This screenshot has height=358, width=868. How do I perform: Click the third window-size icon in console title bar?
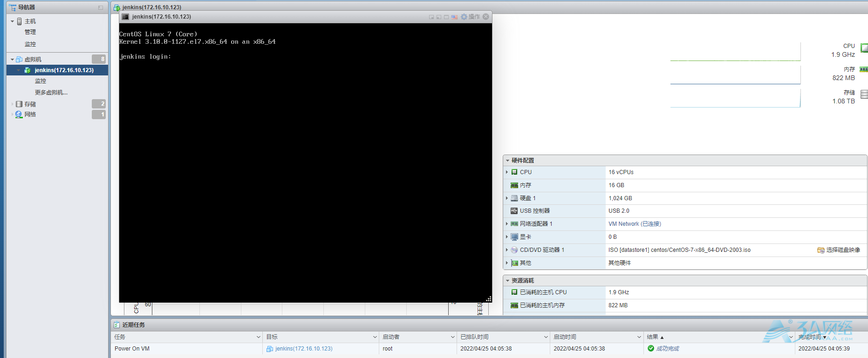pos(446,17)
